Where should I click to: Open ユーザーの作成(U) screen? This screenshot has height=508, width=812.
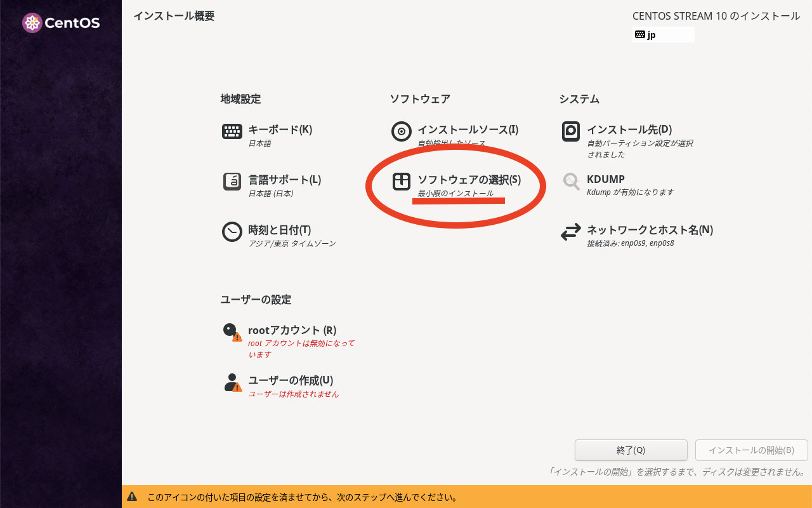(x=291, y=380)
